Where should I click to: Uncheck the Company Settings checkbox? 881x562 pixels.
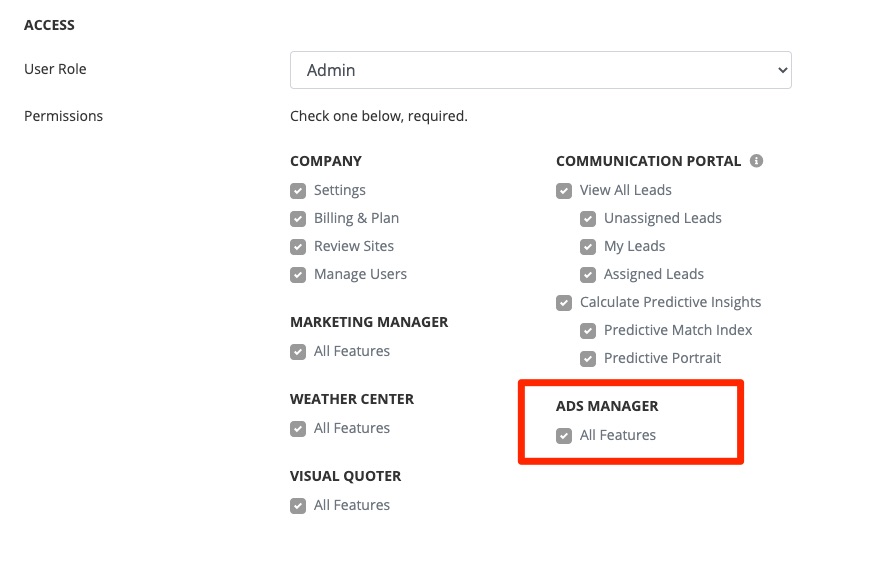click(x=298, y=191)
